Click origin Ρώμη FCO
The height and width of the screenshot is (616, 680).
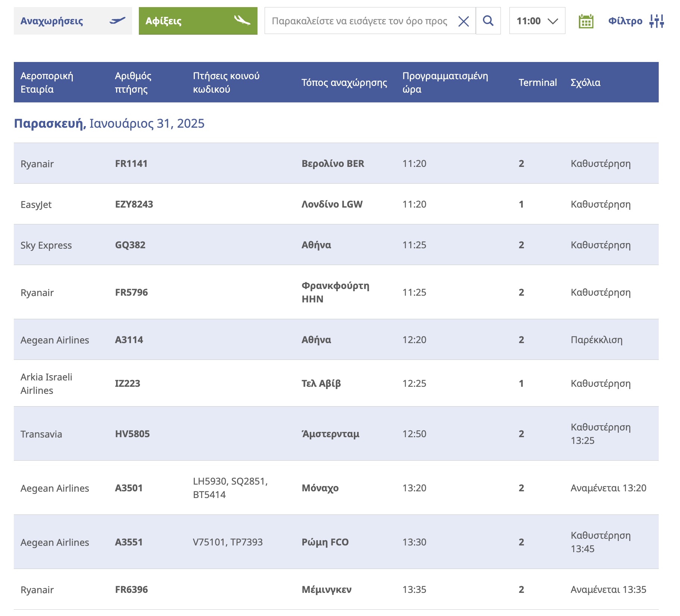(325, 542)
